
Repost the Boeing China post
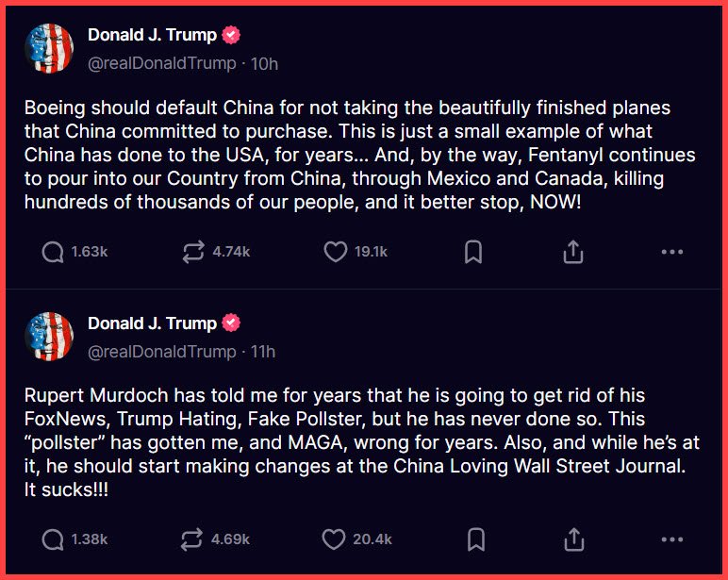coord(193,252)
